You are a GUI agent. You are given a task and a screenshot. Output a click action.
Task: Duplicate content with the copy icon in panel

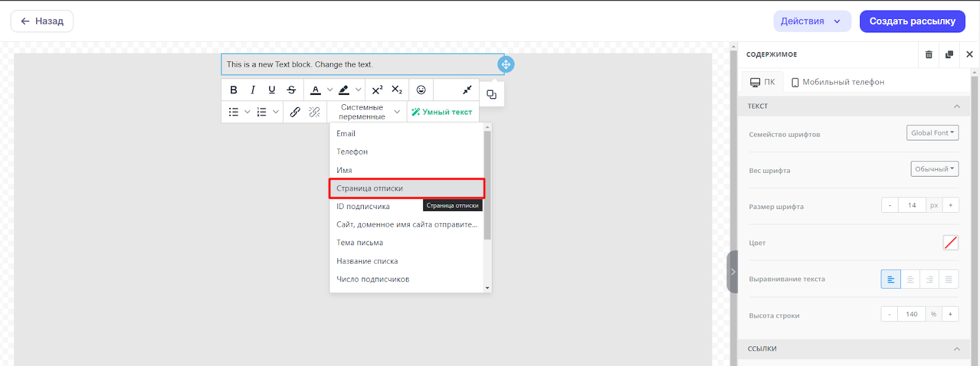(x=949, y=55)
